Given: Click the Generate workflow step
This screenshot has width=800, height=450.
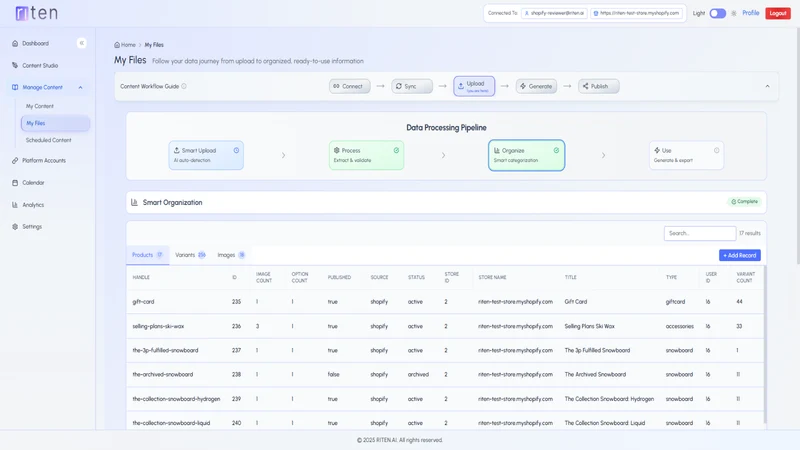Looking at the screenshot, I should tap(536, 86).
